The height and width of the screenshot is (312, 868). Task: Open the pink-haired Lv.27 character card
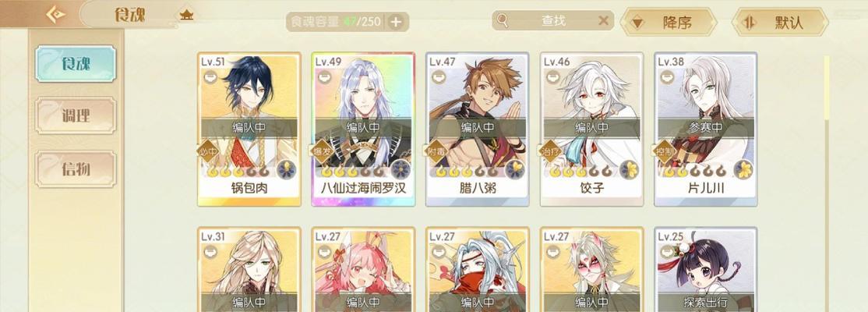pos(363,269)
